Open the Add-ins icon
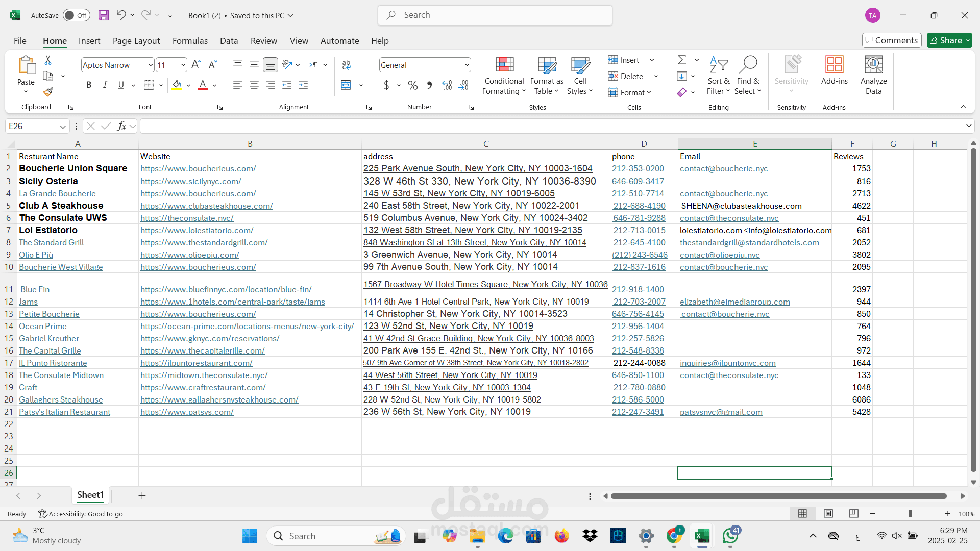The width and height of the screenshot is (980, 551). (835, 70)
